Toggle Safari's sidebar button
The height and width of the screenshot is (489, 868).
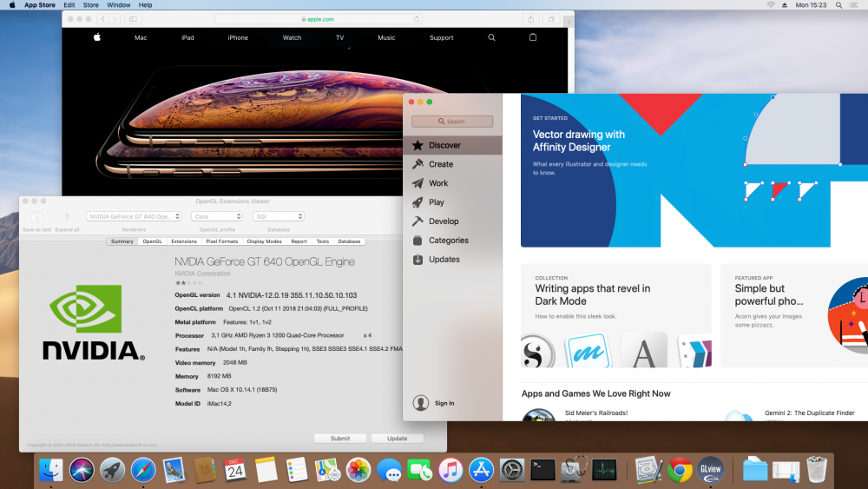(133, 19)
